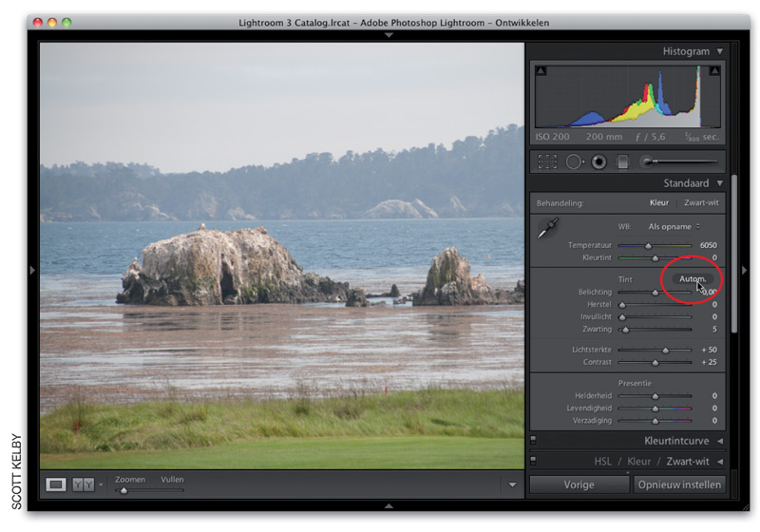Select HSL tab in panel header
The image size is (760, 532).
coord(602,462)
